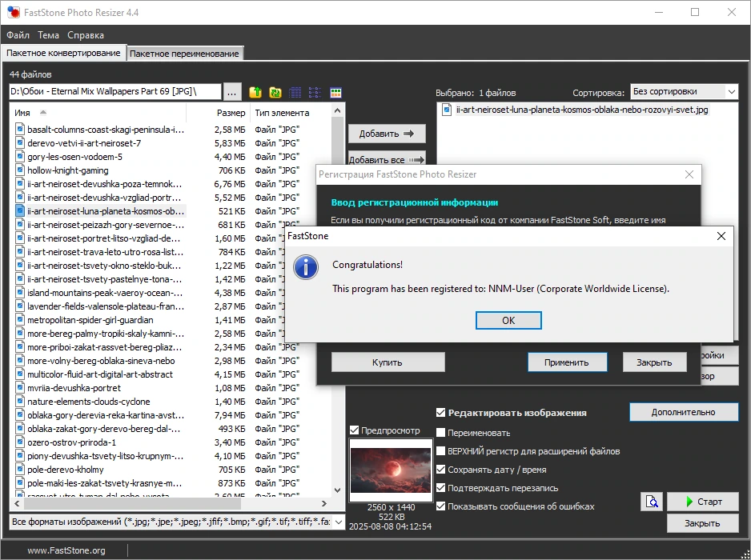Click the moon image preview thumbnail
Screen dimensions: 751x560
[391, 470]
